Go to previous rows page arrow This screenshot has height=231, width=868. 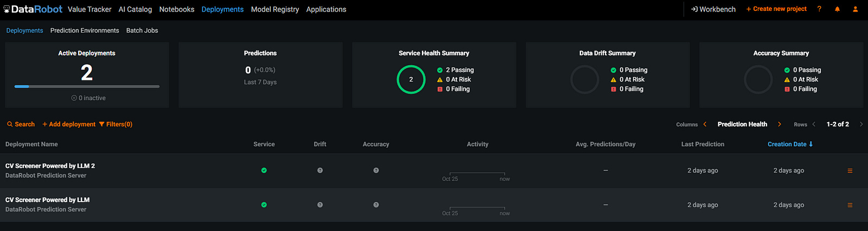point(814,124)
